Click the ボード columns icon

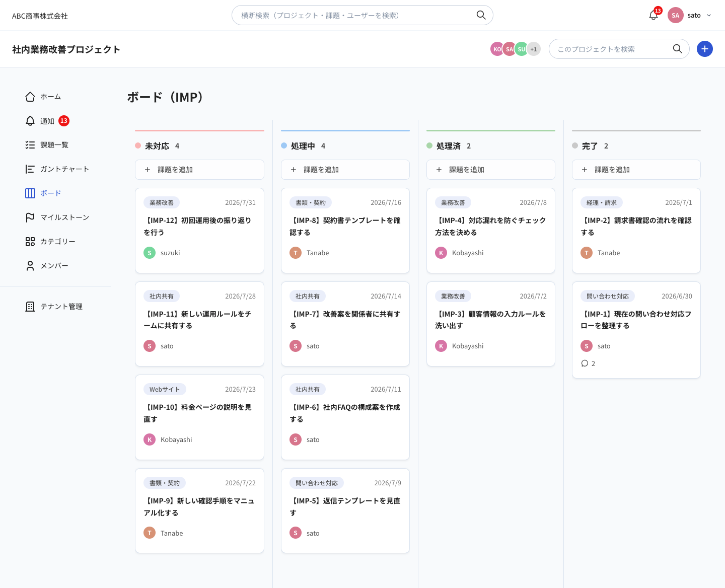click(x=30, y=193)
